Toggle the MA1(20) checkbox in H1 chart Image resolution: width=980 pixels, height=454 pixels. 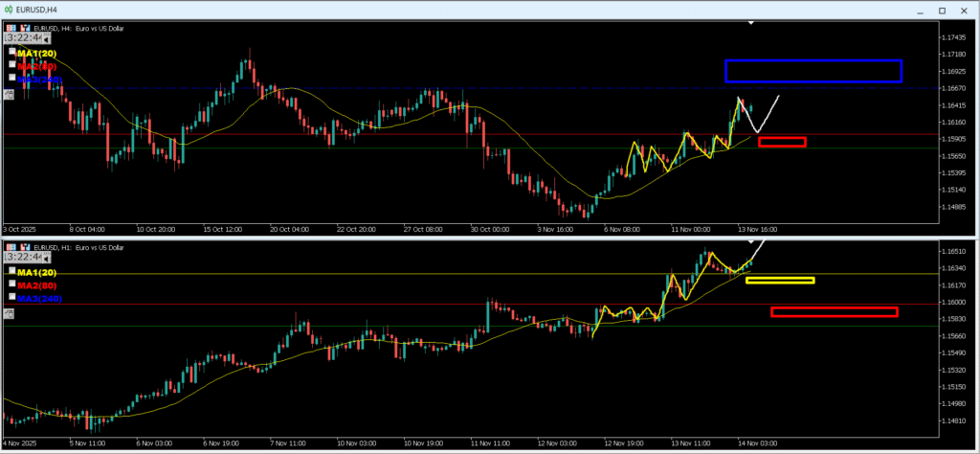pyautogui.click(x=11, y=272)
